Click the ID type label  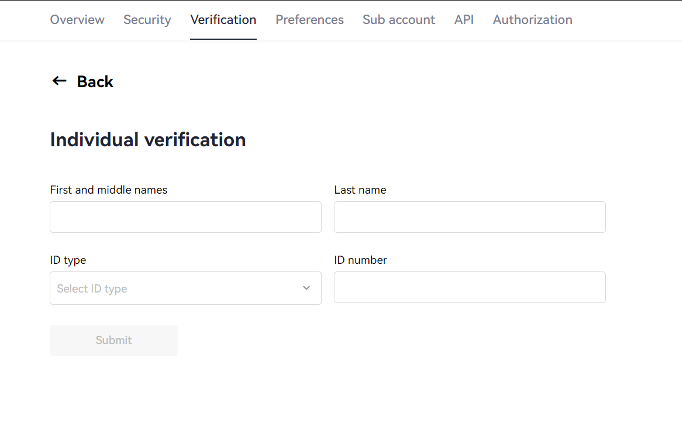pos(68,260)
